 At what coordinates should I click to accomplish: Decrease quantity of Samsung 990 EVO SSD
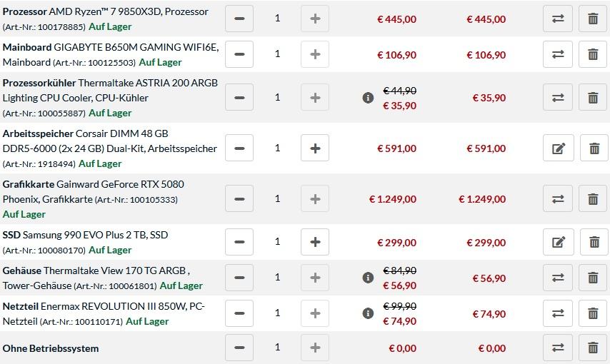239,242
